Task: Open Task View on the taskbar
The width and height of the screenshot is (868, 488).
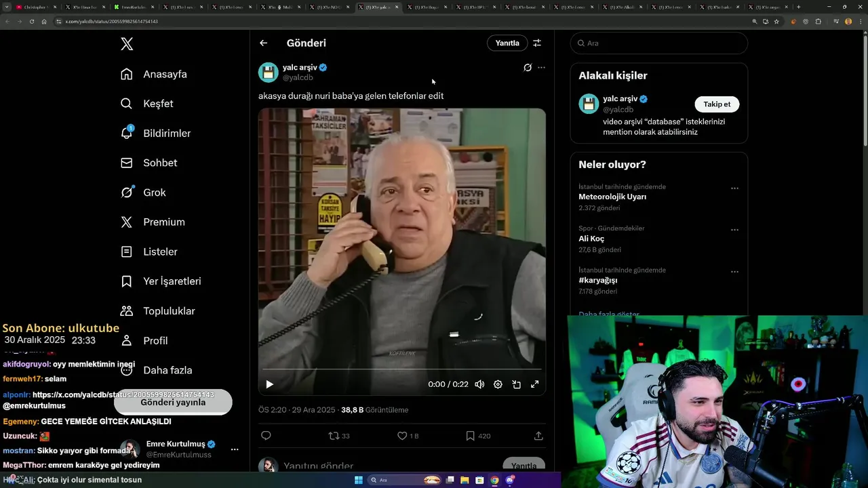Action: click(x=450, y=480)
